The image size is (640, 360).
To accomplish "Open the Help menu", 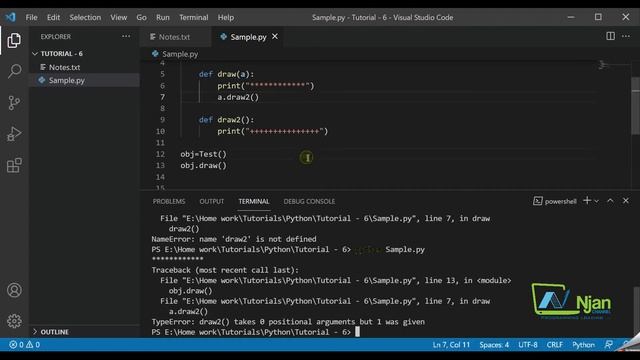I will point(226,18).
